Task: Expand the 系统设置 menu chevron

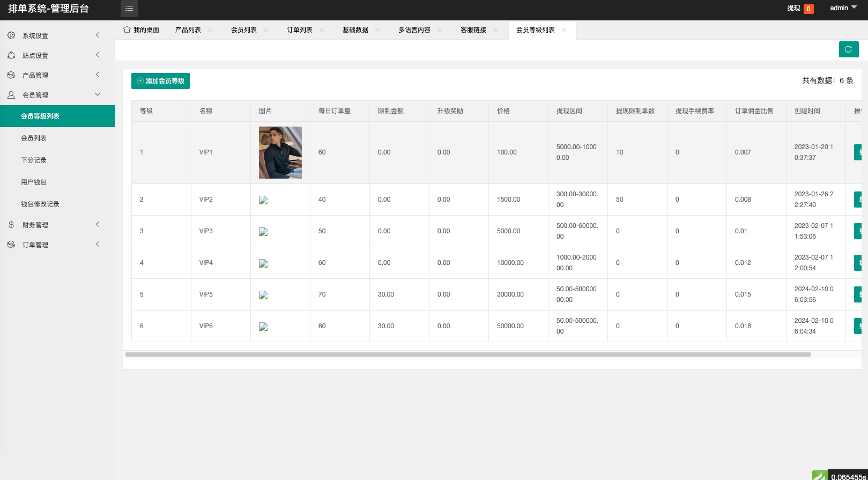Action: tap(98, 35)
